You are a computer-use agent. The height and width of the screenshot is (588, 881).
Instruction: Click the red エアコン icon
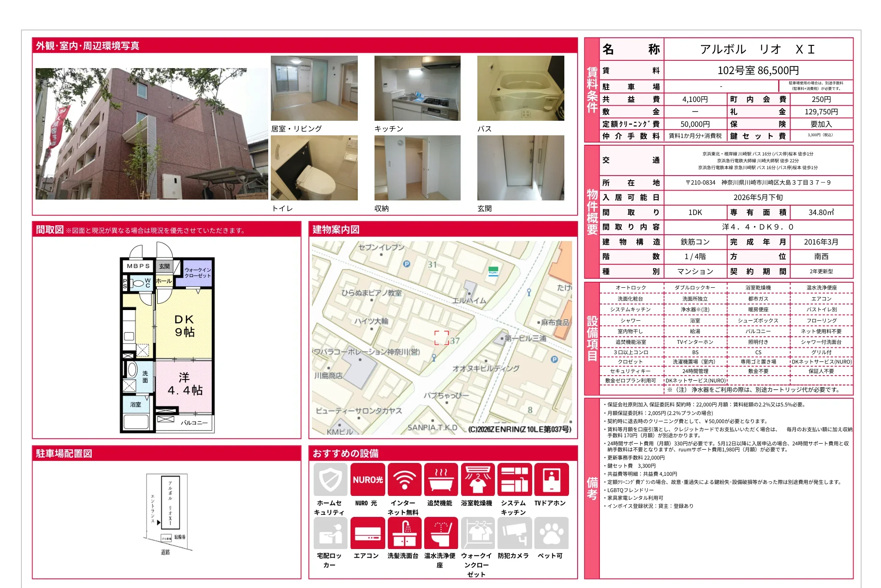367,533
